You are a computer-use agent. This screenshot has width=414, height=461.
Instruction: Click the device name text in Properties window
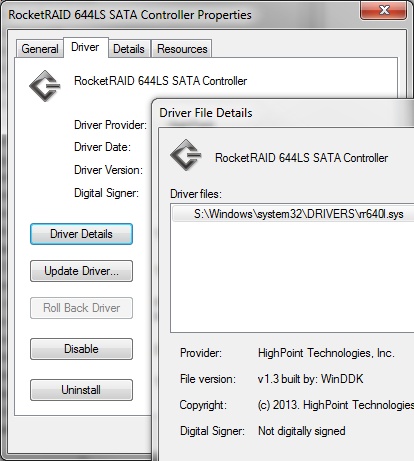[160, 81]
